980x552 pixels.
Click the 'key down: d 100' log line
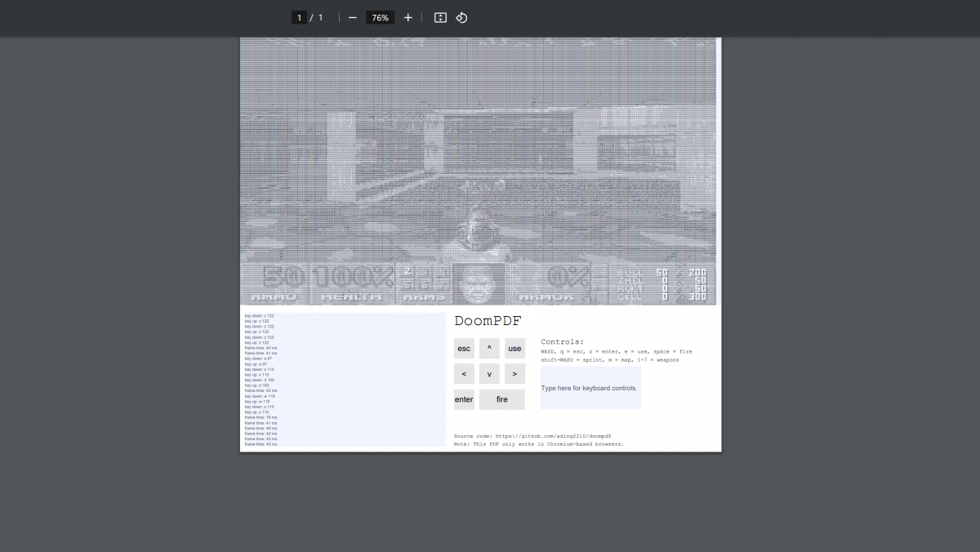tap(260, 380)
